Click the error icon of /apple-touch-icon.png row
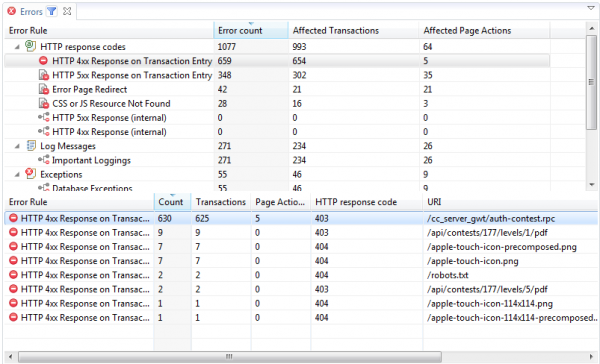600x364 pixels. pyautogui.click(x=13, y=261)
